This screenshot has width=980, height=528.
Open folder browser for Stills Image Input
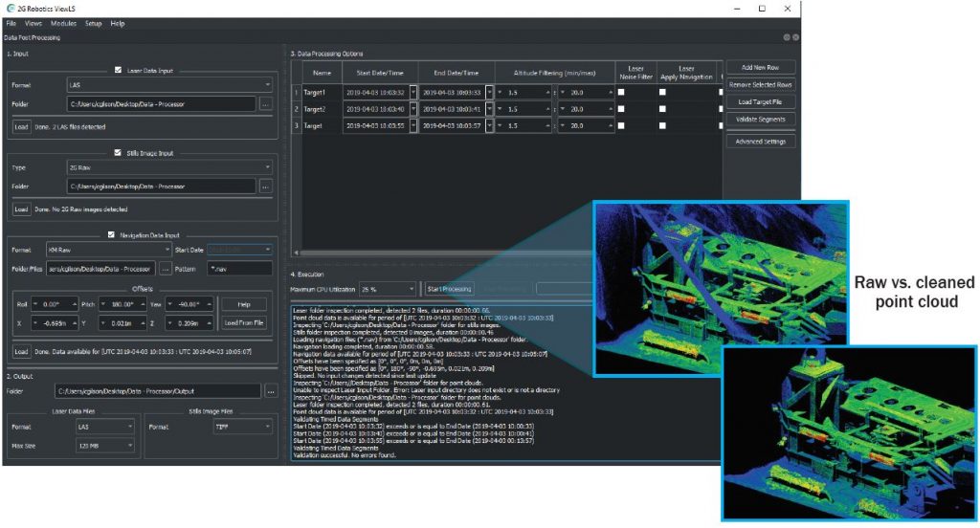(x=266, y=187)
